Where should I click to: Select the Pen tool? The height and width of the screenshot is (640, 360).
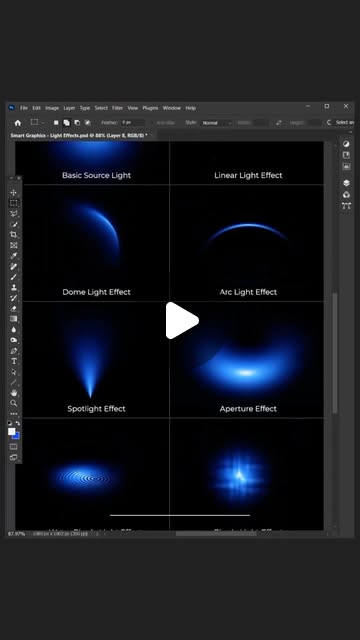click(14, 351)
